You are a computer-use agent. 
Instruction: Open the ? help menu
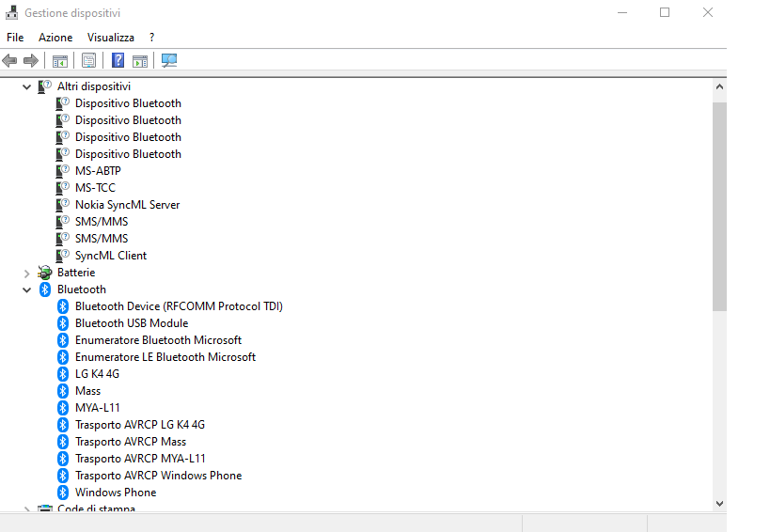(151, 38)
